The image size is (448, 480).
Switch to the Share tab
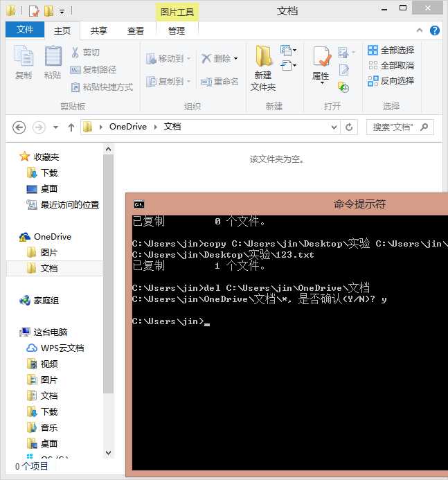click(99, 30)
